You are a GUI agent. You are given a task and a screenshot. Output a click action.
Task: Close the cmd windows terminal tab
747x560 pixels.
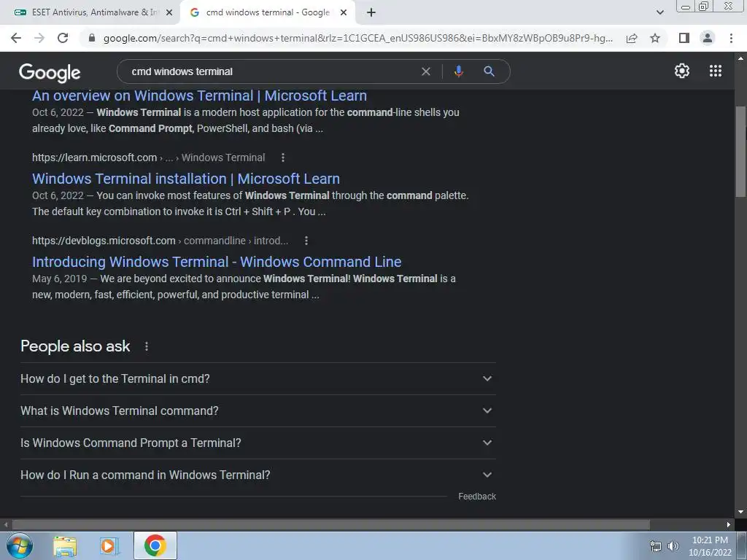pos(344,13)
